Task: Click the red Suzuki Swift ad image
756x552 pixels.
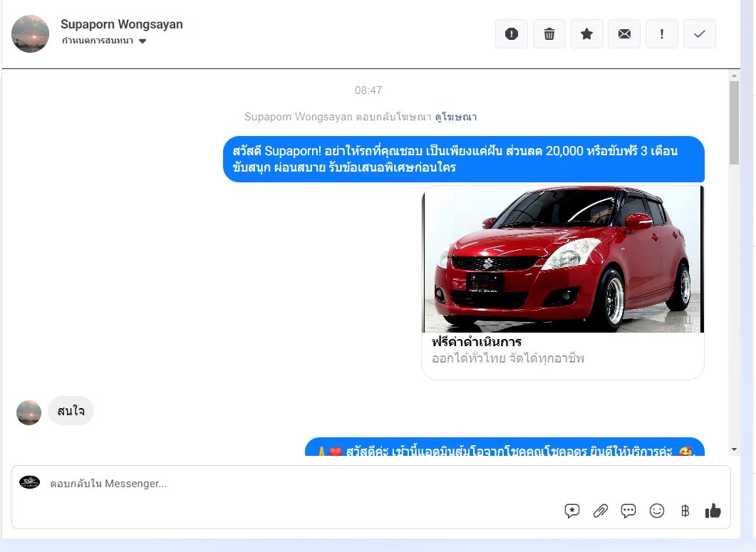Action: click(563, 259)
